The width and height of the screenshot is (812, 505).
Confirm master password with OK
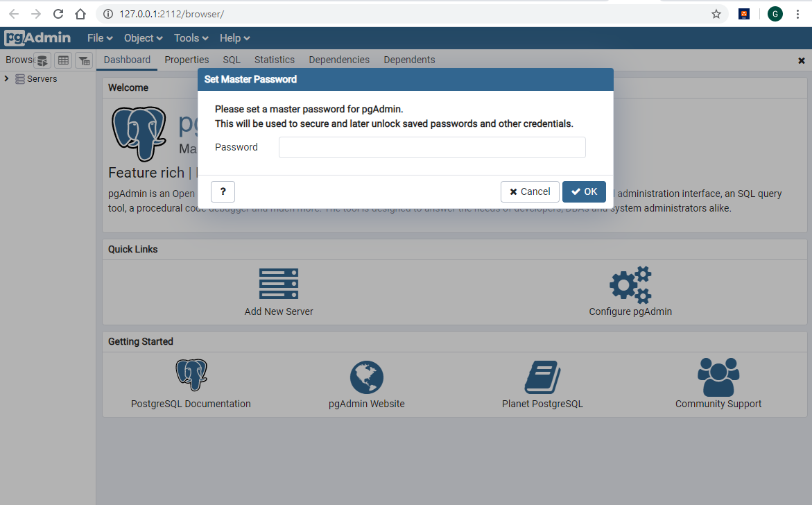point(584,191)
